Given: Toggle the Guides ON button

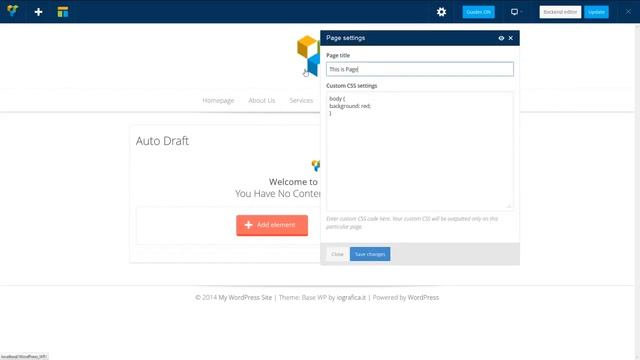Looking at the screenshot, I should pos(478,12).
